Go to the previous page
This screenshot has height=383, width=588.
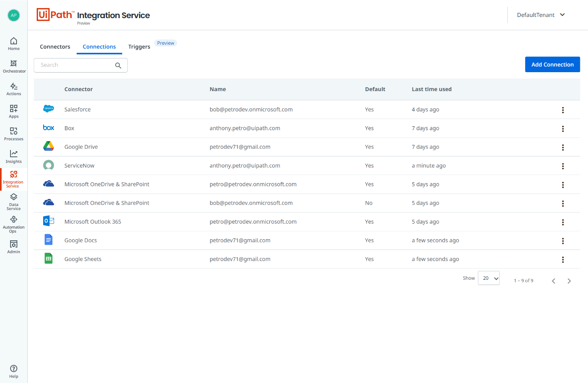[553, 281]
